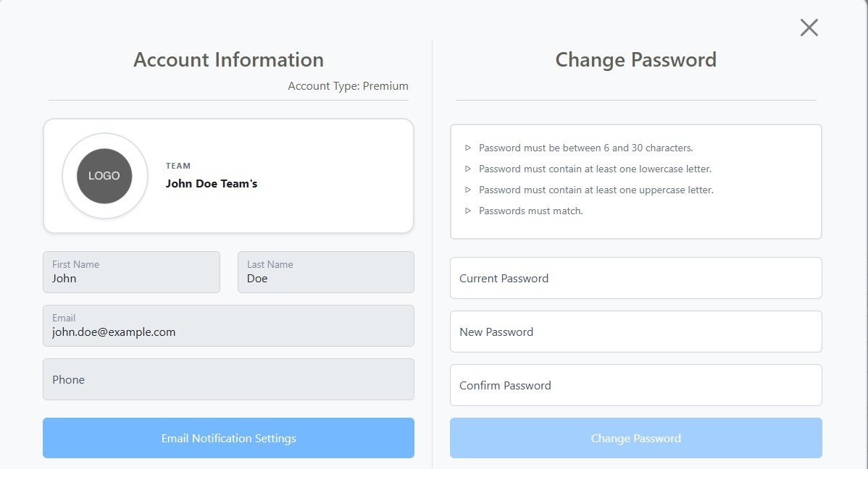
Task: Click the triangle beside the 6–30 characters rule
Action: (468, 148)
